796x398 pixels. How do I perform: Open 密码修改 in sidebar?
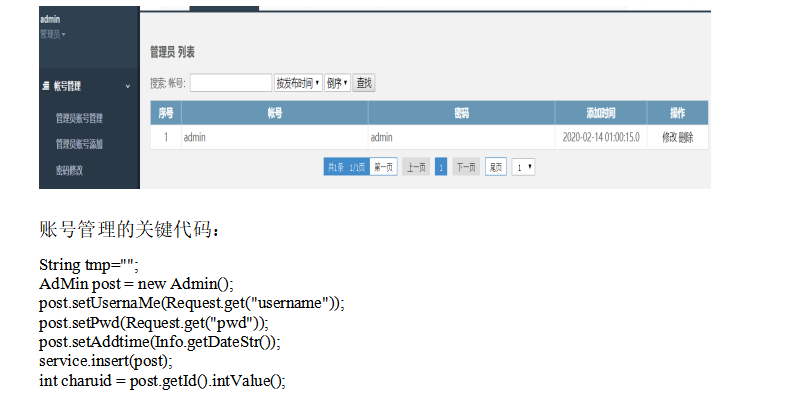tap(69, 171)
